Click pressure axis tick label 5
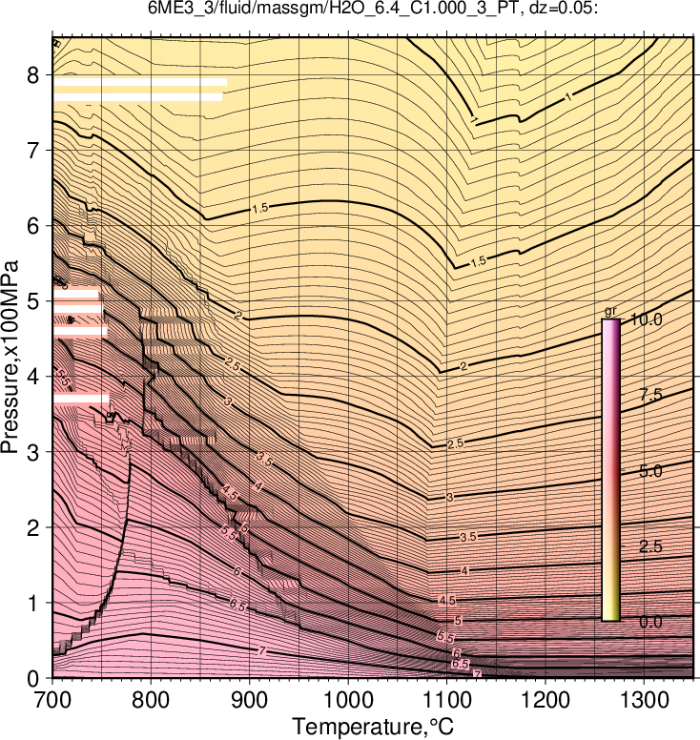This screenshot has height=740, width=700. pos(33,301)
